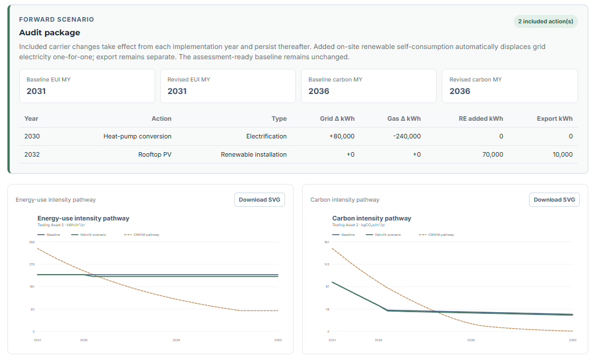Click the RE added '0' in the 2030 row
The width and height of the screenshot is (598, 364).
pyautogui.click(x=501, y=136)
